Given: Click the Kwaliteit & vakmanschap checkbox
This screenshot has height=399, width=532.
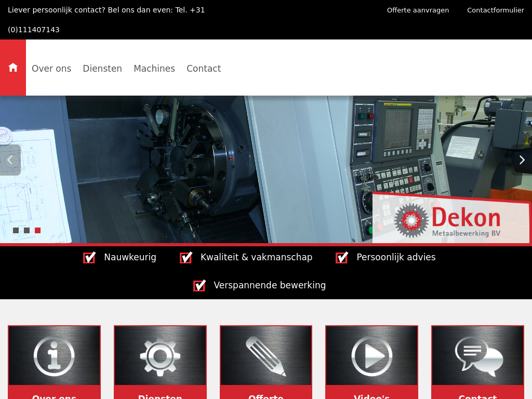Looking at the screenshot, I should click(x=186, y=257).
